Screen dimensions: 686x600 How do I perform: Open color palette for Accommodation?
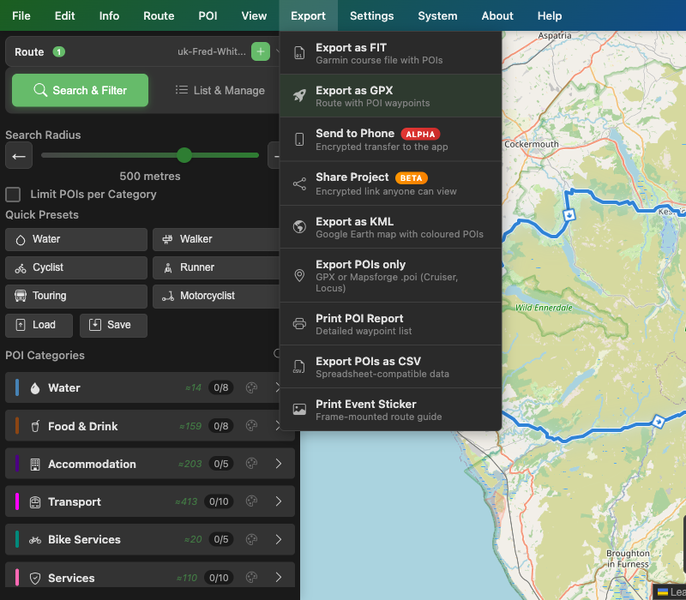(x=252, y=463)
